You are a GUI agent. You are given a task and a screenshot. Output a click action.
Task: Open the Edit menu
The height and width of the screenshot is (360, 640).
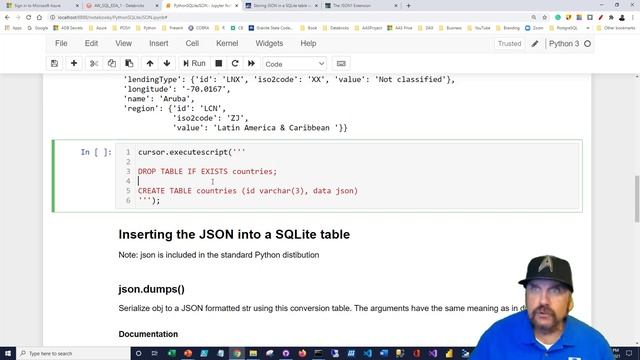pyautogui.click(x=91, y=43)
